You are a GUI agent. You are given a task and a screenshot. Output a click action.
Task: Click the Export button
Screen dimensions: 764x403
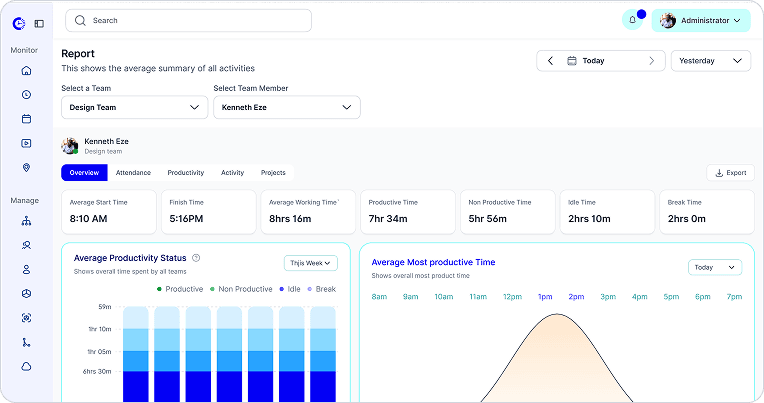tap(730, 173)
